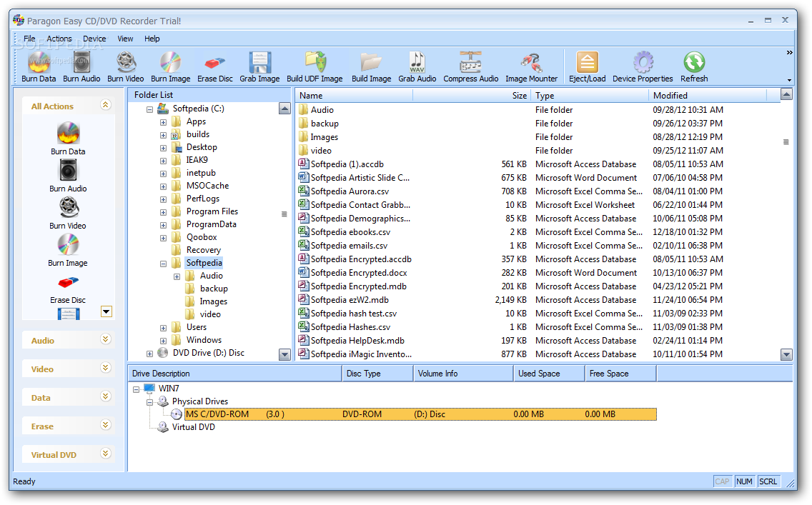Expand the Virtual DVD section
Screen dimensions: 812x505
pos(106,454)
